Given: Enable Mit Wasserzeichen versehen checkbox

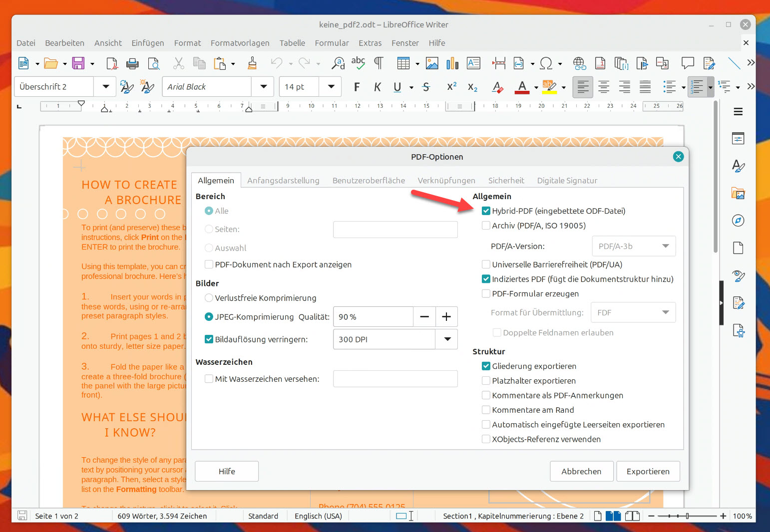Looking at the screenshot, I should [209, 379].
